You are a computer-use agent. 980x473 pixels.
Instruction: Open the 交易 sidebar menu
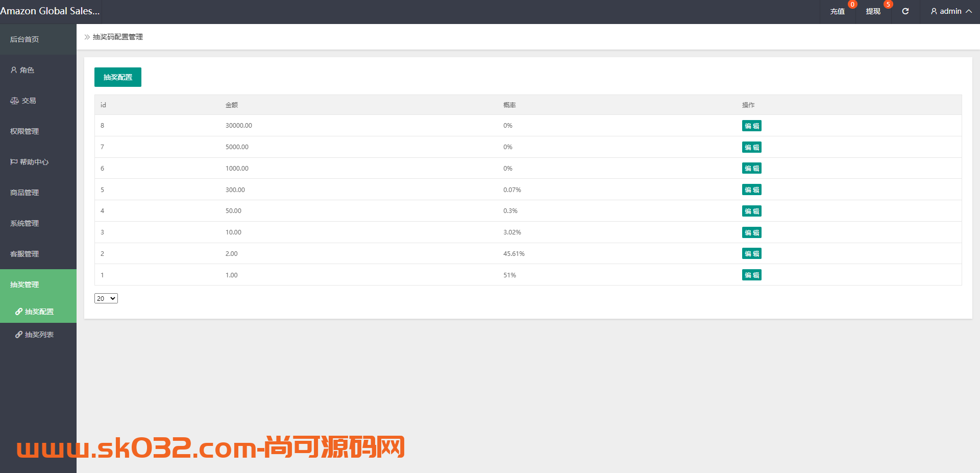[x=38, y=101]
